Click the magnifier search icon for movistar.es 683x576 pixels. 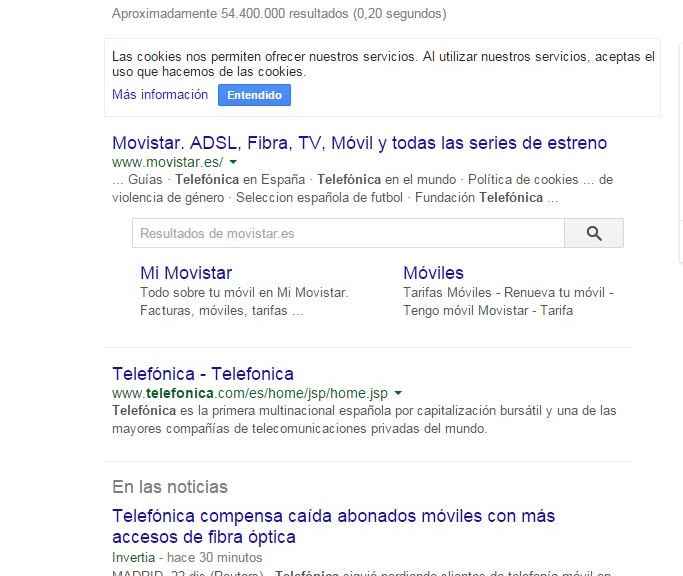coord(594,234)
